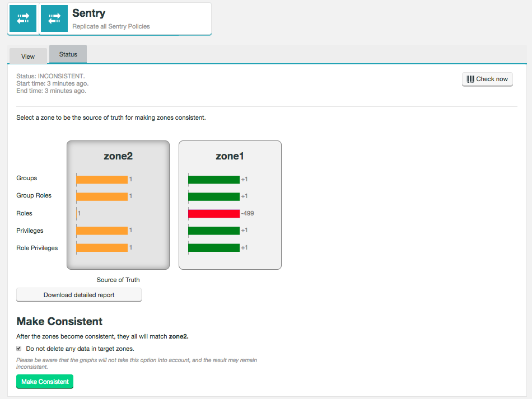532x399 pixels.
Task: Click the bold zone2 in the consistency sentence
Action: (x=179, y=336)
